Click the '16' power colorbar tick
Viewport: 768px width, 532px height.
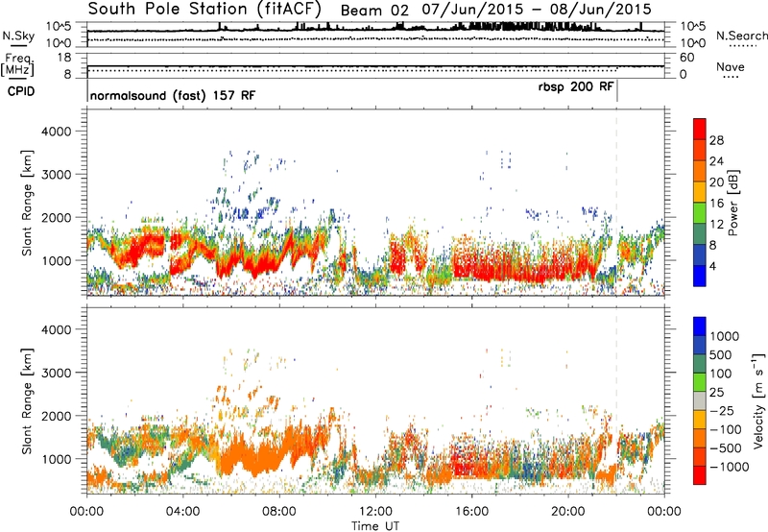point(716,204)
